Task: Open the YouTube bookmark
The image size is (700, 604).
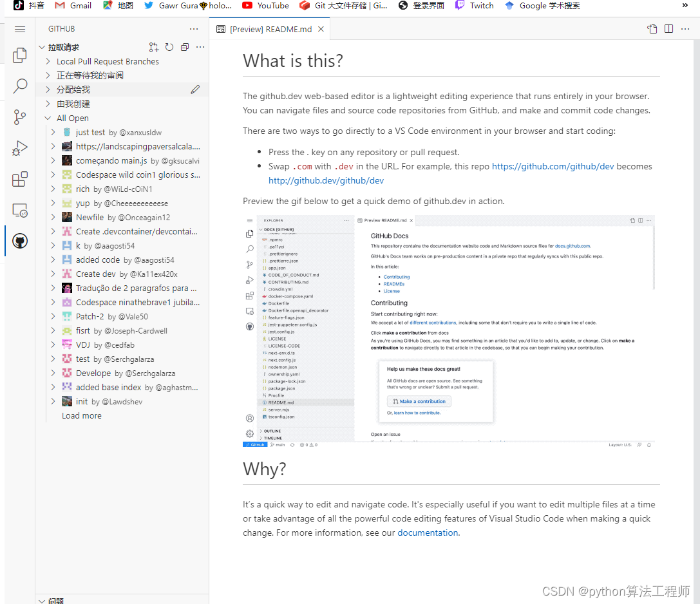Action: (265, 5)
